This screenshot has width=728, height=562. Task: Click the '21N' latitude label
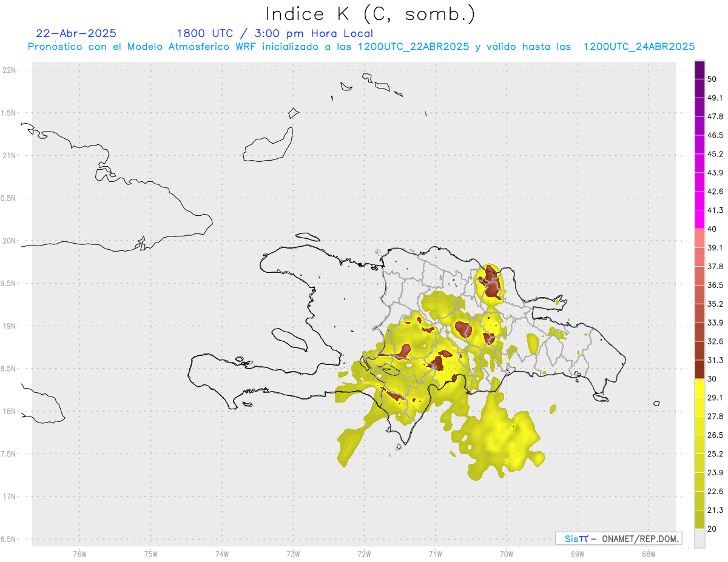tap(10, 155)
